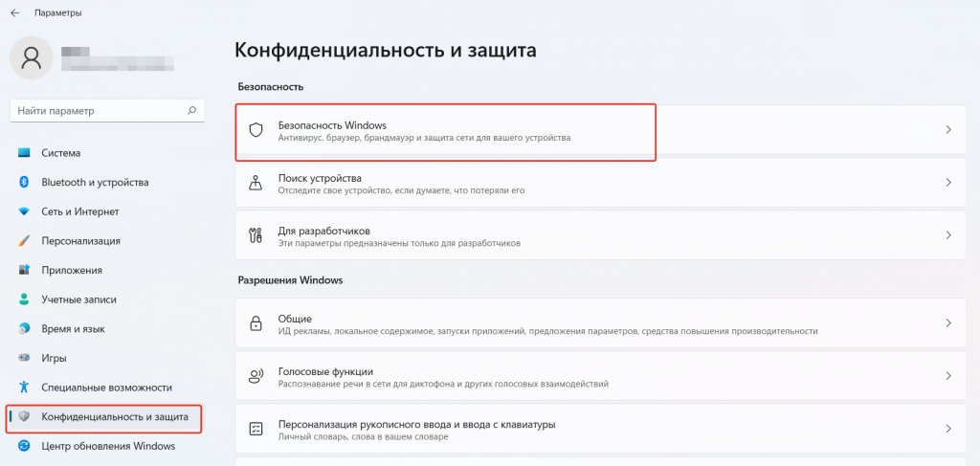Click the chevron in Общие row

(x=948, y=323)
